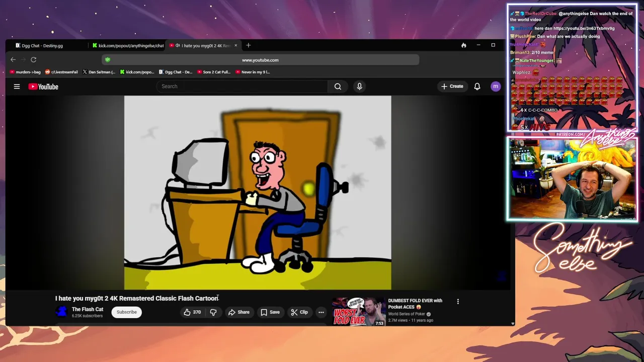Click the green shield site security icon
The height and width of the screenshot is (362, 644).
[107, 60]
